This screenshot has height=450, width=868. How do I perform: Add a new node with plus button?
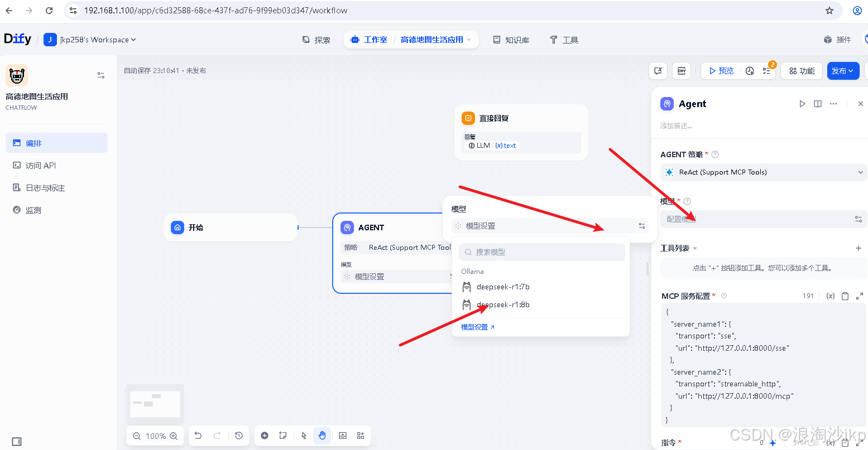tap(265, 436)
